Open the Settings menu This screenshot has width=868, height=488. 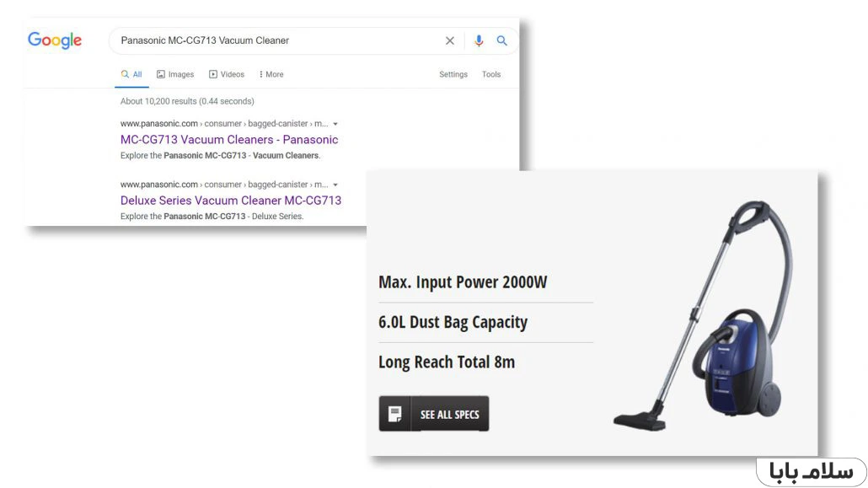(453, 74)
